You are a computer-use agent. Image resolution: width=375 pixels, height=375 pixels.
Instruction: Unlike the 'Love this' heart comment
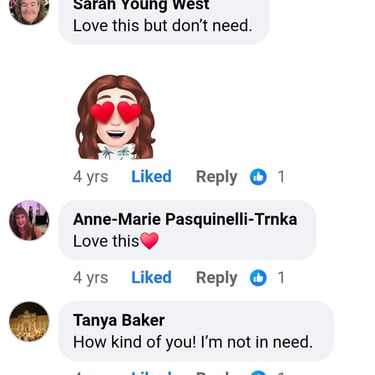(x=151, y=277)
